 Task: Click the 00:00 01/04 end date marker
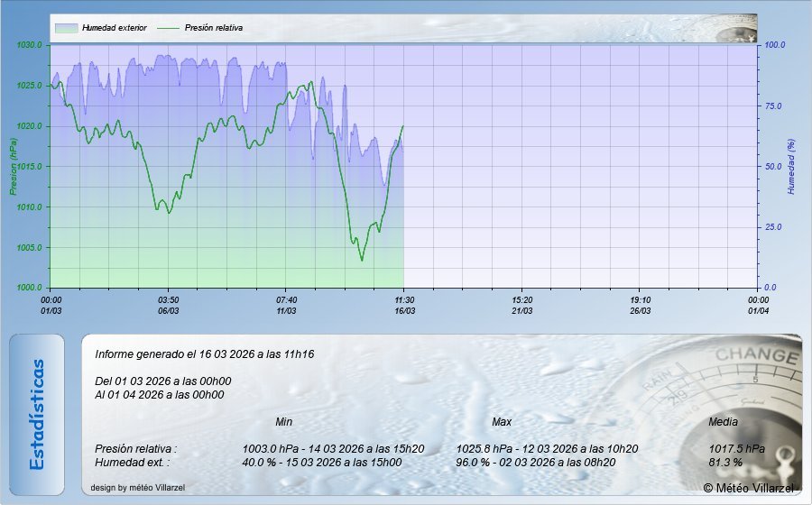click(757, 305)
